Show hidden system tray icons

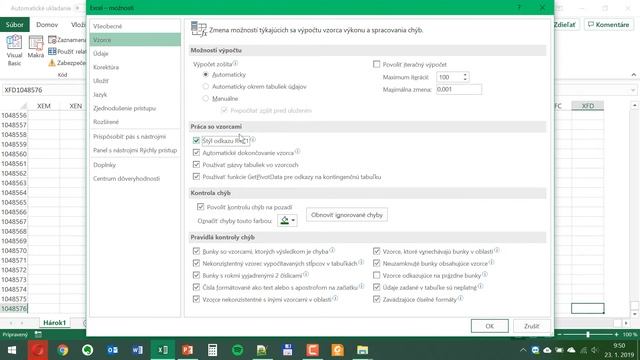[x=523, y=350]
